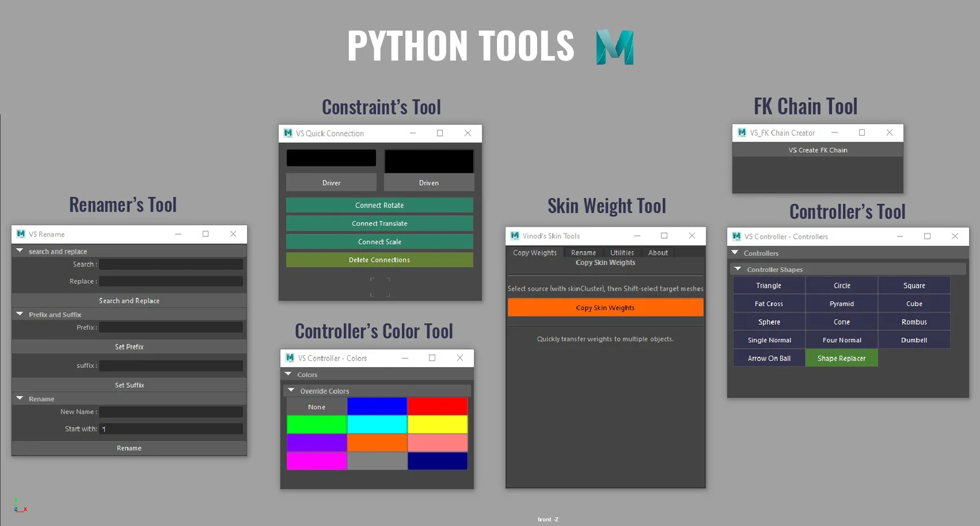This screenshot has height=526, width=980.
Task: Click the Maya icon on VS Controller Controllers window
Action: point(736,236)
